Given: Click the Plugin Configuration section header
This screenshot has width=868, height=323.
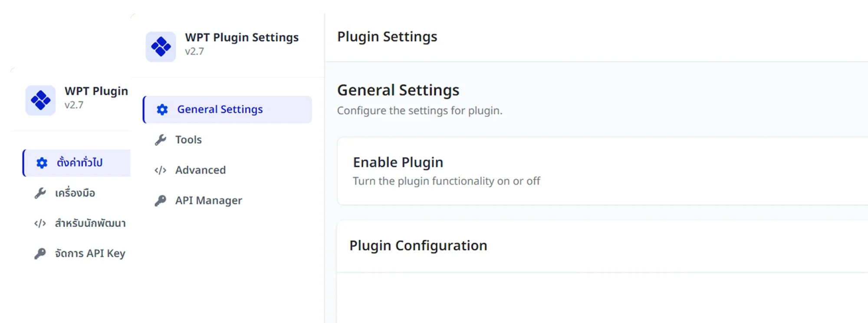Looking at the screenshot, I should tap(602, 246).
